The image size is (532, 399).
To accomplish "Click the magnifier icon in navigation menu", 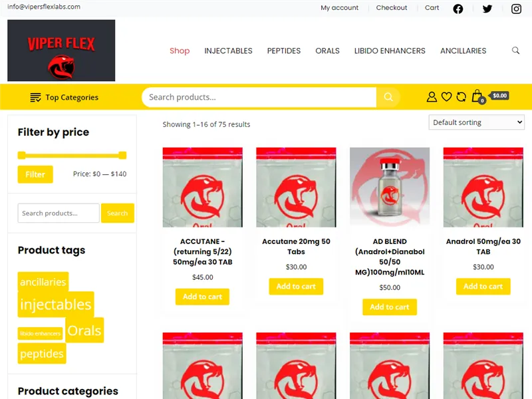I will (515, 51).
